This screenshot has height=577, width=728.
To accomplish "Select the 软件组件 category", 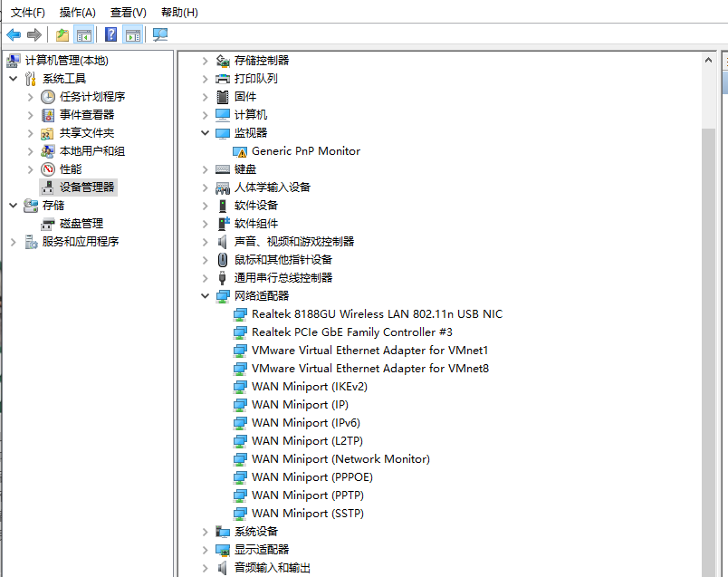I will point(256,224).
